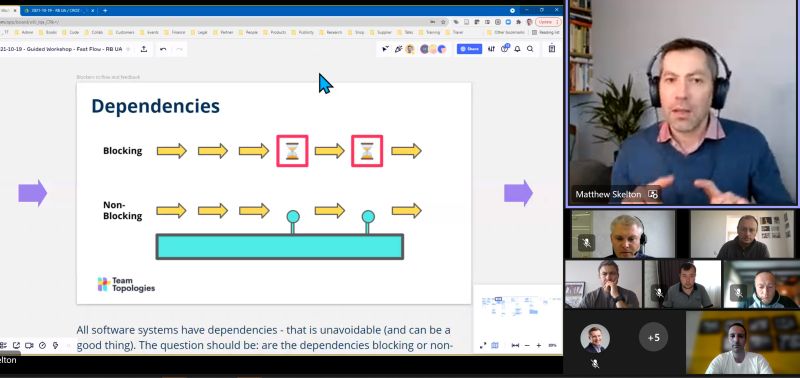
Task: Open the Reading list
Action: [546, 32]
